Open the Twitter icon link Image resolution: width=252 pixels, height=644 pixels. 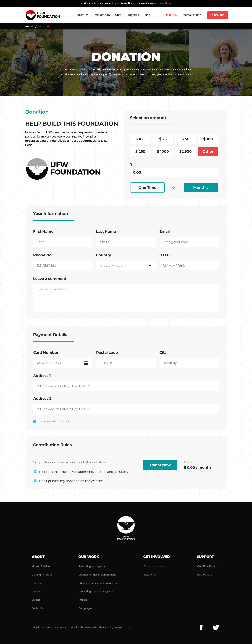tap(216, 627)
